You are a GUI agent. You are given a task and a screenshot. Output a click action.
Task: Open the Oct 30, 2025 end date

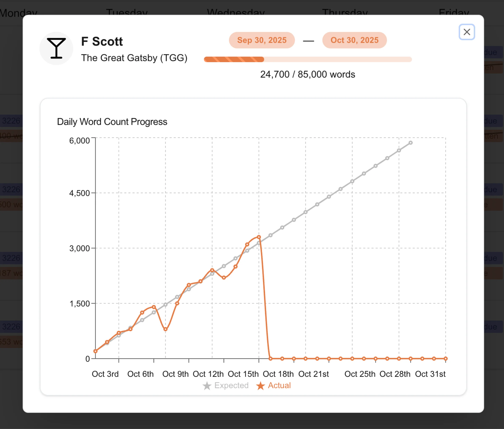pyautogui.click(x=354, y=40)
